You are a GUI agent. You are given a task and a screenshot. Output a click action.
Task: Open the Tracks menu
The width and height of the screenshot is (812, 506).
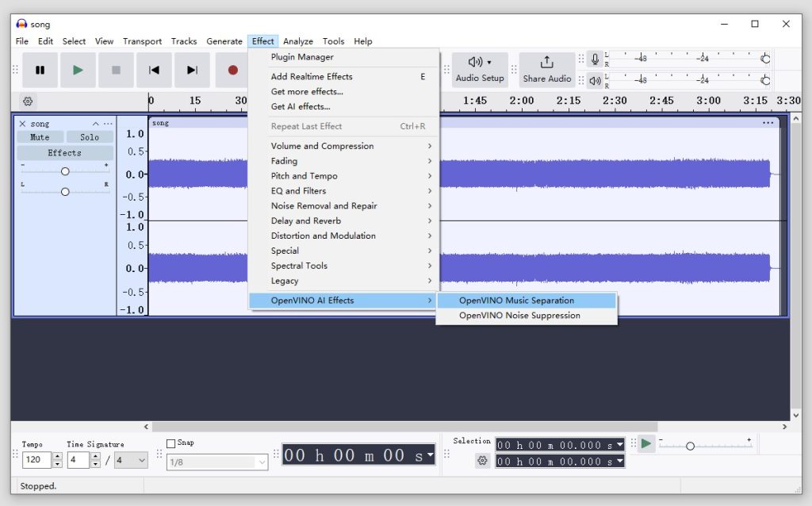tap(184, 41)
